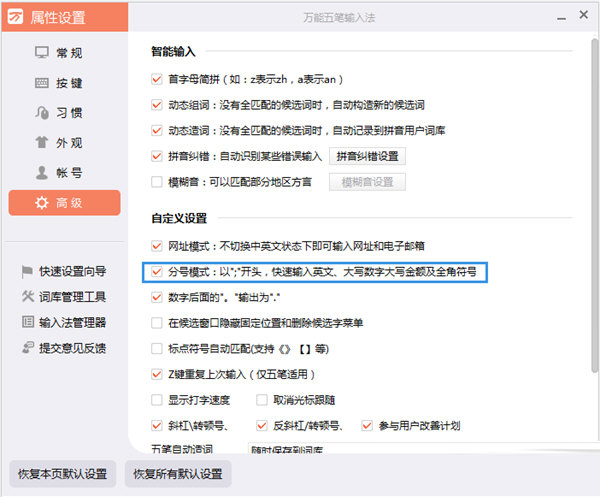This screenshot has width=600, height=497.
Task: Uncheck 参与用户改善计划 checkbox
Action: point(367,425)
